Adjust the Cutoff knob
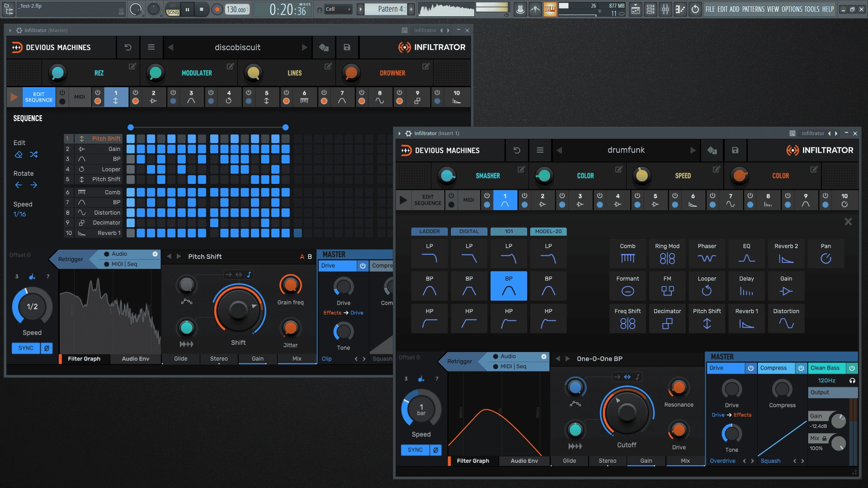Image resolution: width=868 pixels, height=488 pixels. point(627,412)
